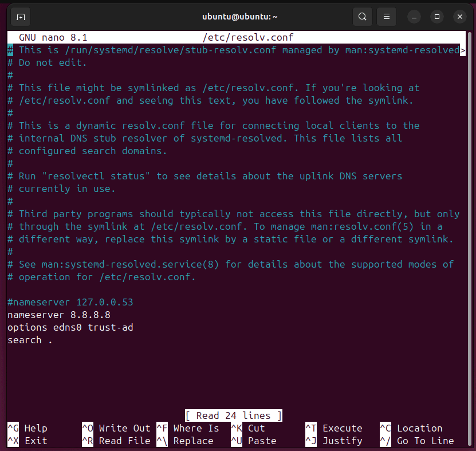
Task: Click the Paste shortcut label
Action: point(262,441)
